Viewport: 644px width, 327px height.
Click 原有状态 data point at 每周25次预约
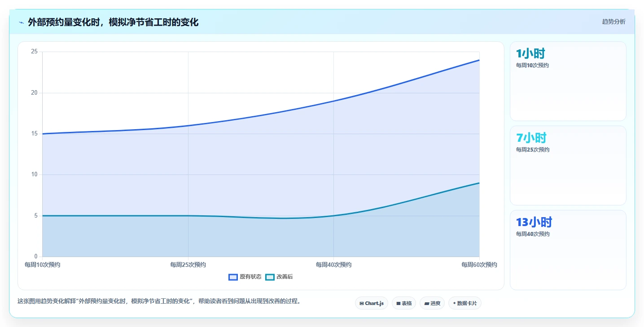point(188,126)
